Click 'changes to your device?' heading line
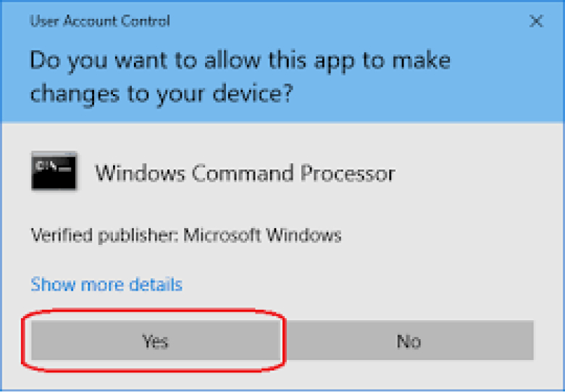The image size is (565, 392). pyautogui.click(x=162, y=94)
